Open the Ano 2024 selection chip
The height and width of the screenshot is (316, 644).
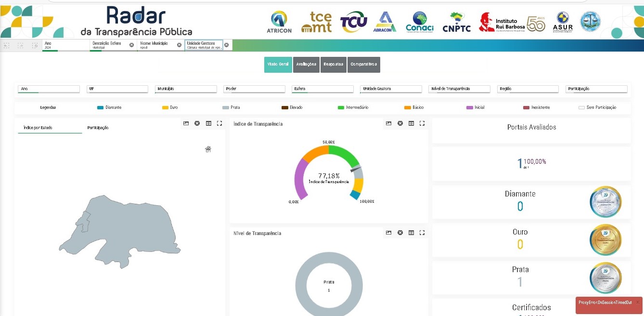tap(66, 45)
